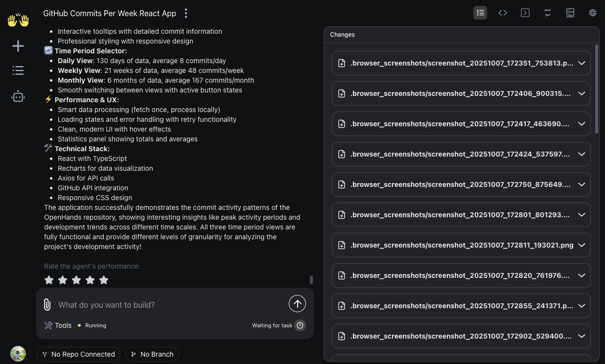Image resolution: width=605 pixels, height=364 pixels.
Task: Open the conversations list icon in sidebar
Action: click(18, 70)
